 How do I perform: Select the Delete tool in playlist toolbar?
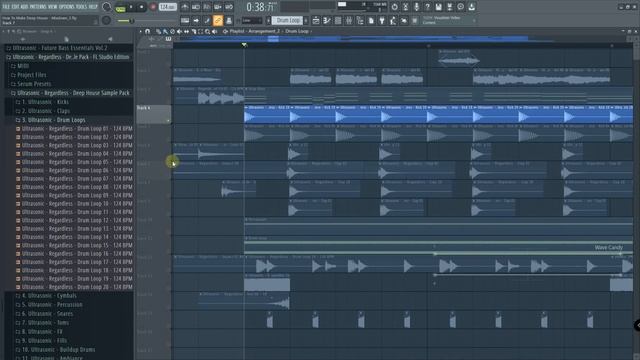(x=172, y=31)
